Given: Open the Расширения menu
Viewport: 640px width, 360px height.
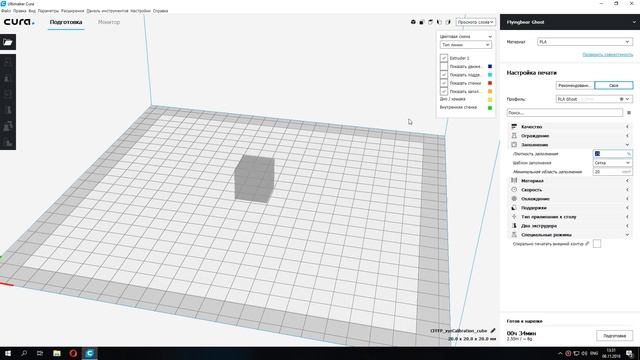Looking at the screenshot, I should point(73,11).
